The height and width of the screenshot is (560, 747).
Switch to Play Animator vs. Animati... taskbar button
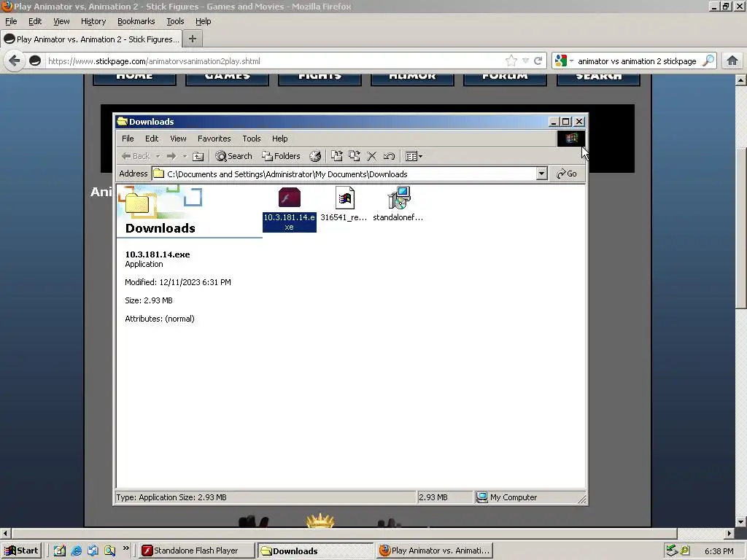tap(434, 551)
